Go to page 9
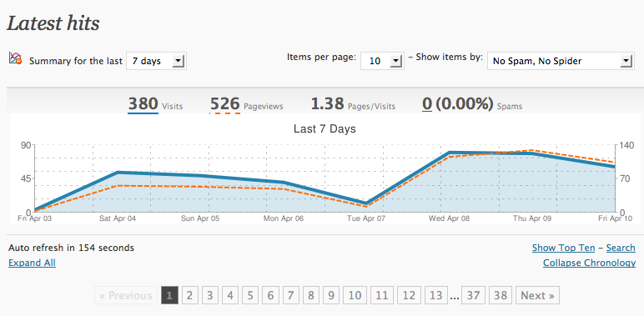644x316 pixels. pos(331,295)
